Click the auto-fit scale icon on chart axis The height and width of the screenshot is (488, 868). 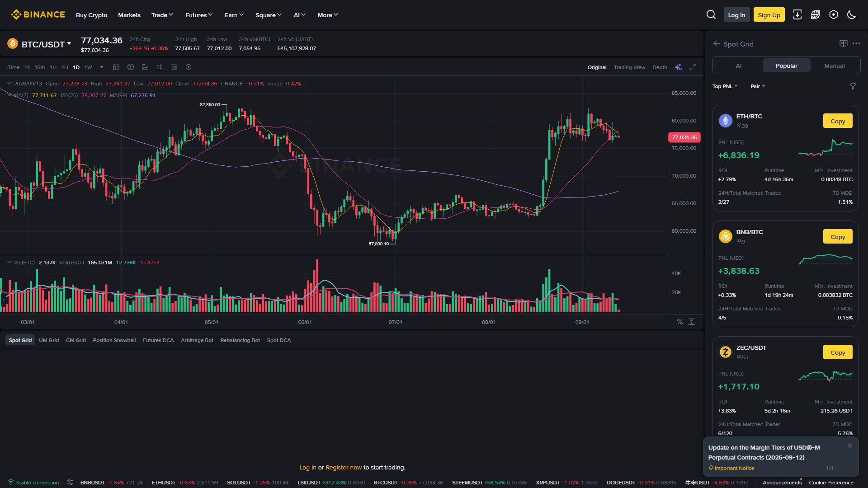pyautogui.click(x=692, y=322)
